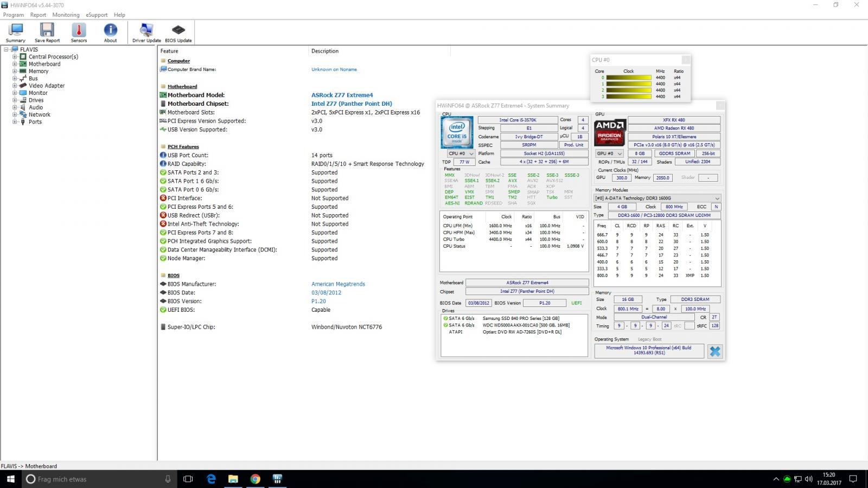Screen dimensions: 868x488
Task: Click the American Megatrends link
Action: 338,284
